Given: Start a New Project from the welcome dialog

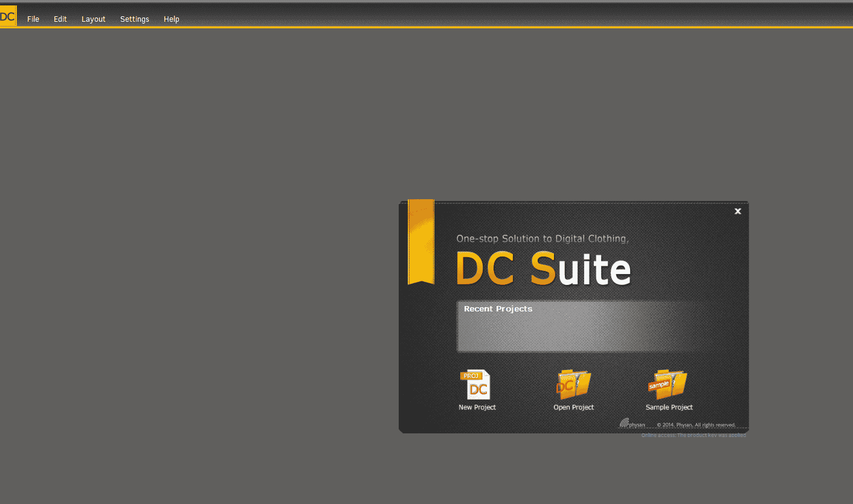Looking at the screenshot, I should click(x=477, y=384).
